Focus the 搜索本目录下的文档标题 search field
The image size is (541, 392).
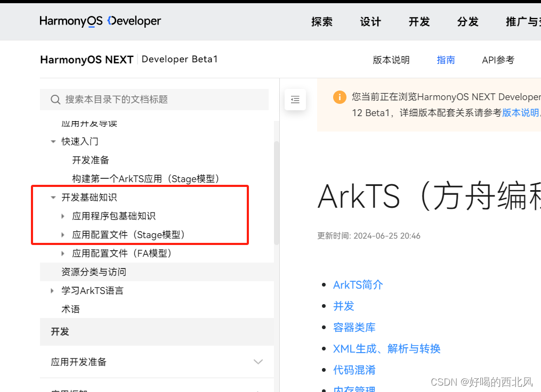[154, 100]
